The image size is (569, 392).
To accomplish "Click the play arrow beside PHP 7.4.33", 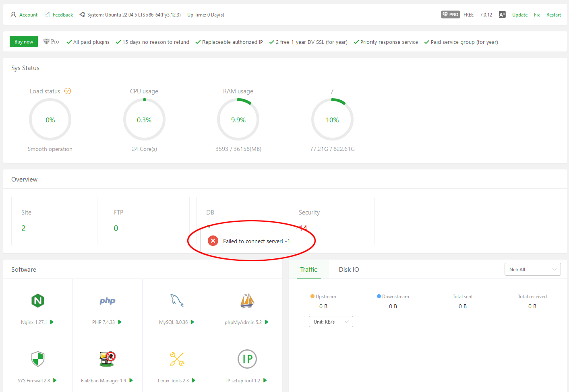I will pos(120,322).
